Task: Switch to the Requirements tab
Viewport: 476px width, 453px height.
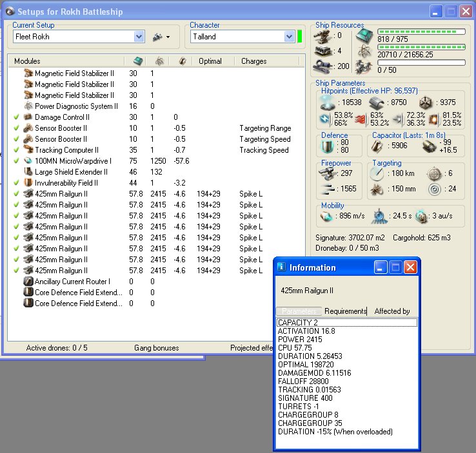Action: [346, 311]
